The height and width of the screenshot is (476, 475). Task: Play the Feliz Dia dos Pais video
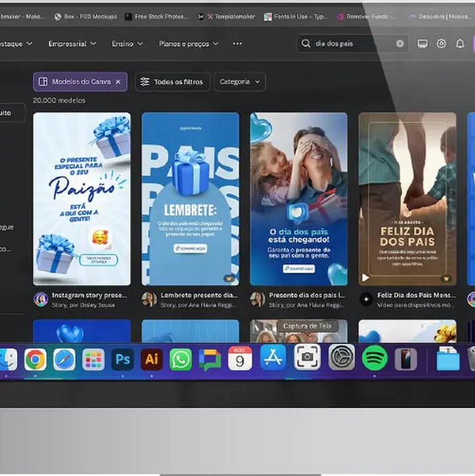pyautogui.click(x=365, y=277)
